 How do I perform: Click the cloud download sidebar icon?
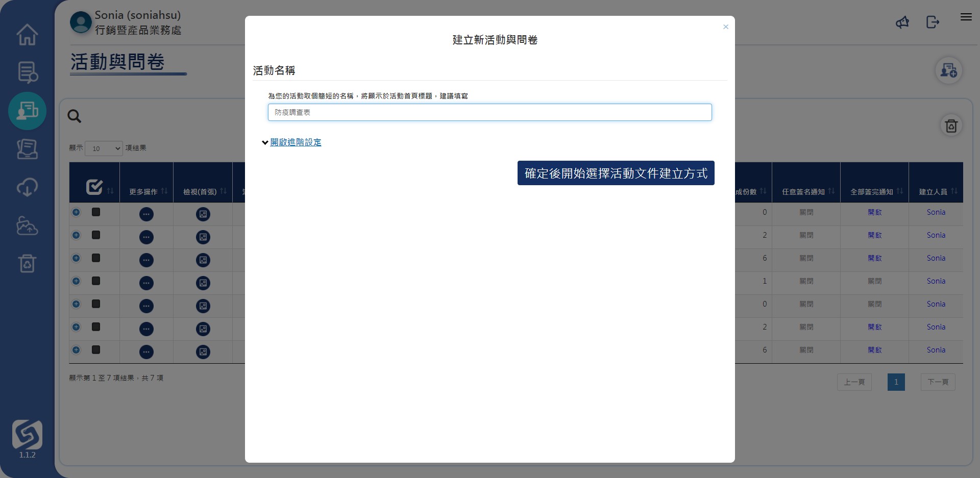[x=27, y=187]
